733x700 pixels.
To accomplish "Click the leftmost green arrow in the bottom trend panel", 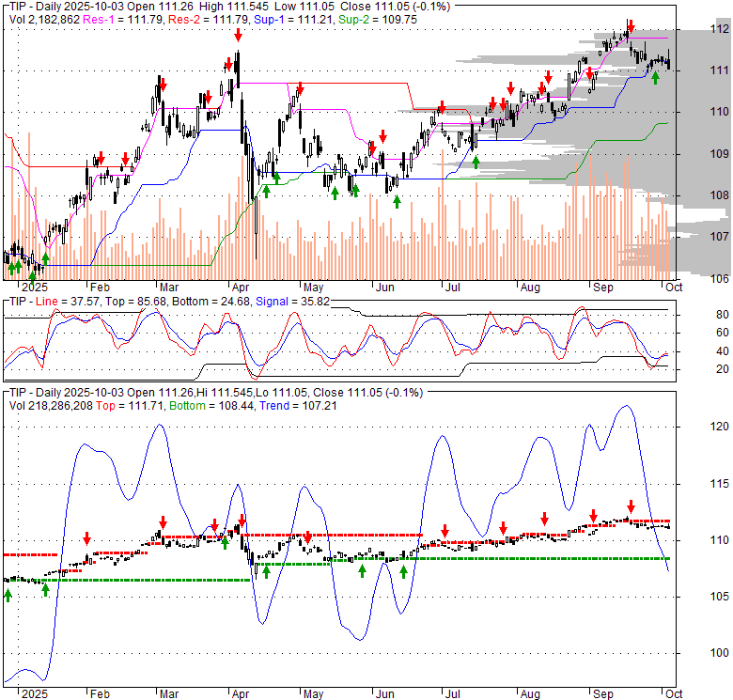I will pyautogui.click(x=8, y=595).
